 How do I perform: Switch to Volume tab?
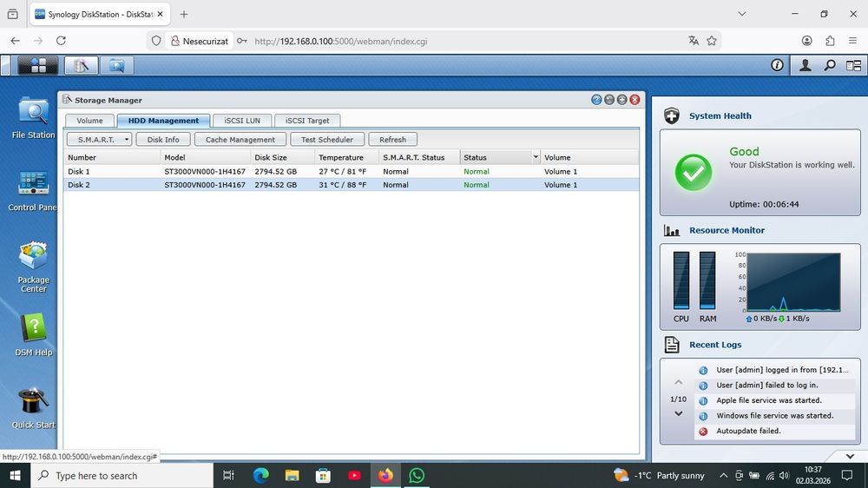(x=89, y=120)
